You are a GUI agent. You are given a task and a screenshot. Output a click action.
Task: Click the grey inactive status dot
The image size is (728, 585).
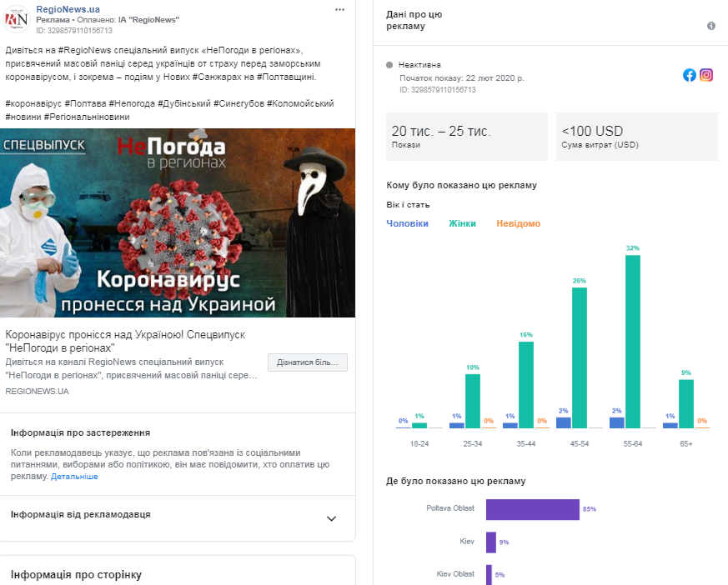[389, 65]
